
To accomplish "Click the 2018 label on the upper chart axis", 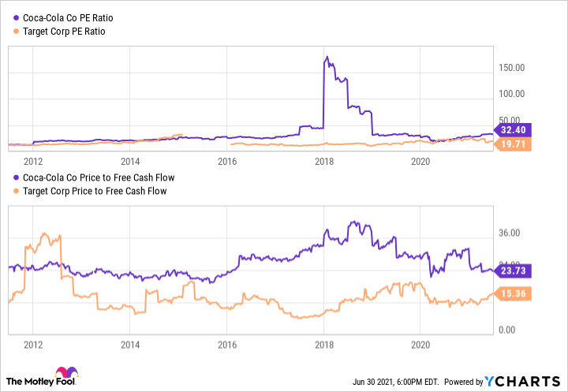I will 323,162.
